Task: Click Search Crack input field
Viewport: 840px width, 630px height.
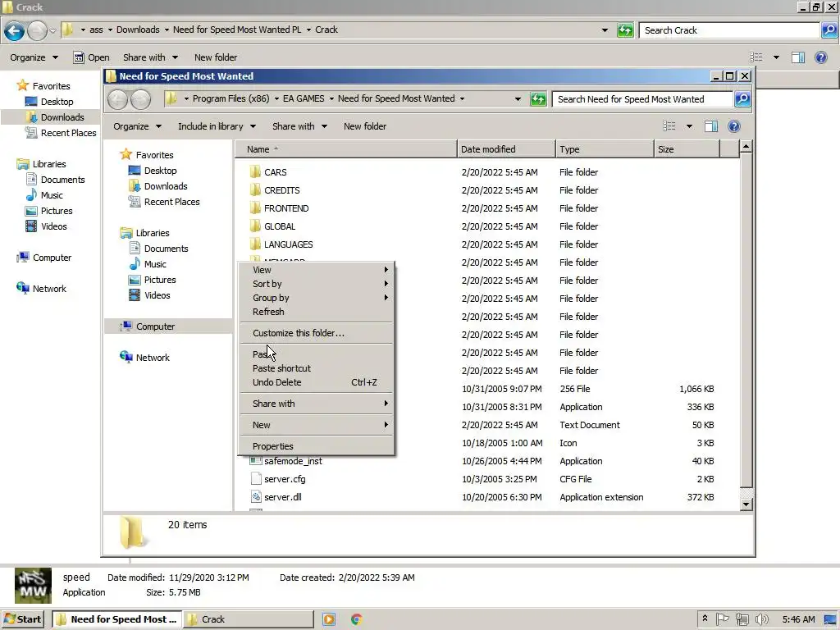Action: [729, 30]
